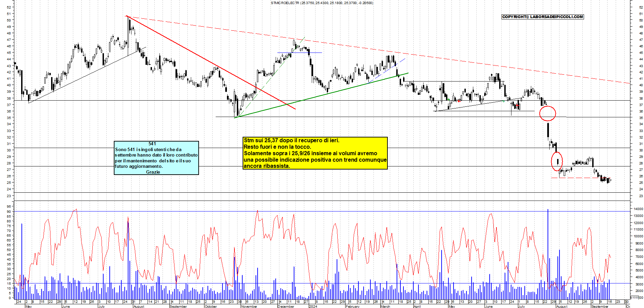Viewport: 644px width, 308px height.
Task: Click the '13000' volume scale label
Action: pyautogui.click(x=638, y=216)
